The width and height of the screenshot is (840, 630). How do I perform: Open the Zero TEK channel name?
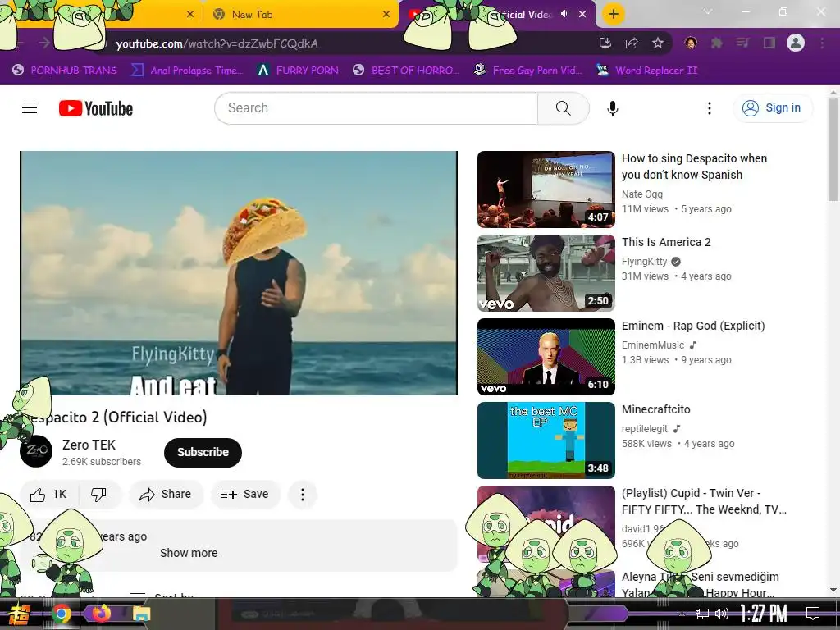(89, 445)
